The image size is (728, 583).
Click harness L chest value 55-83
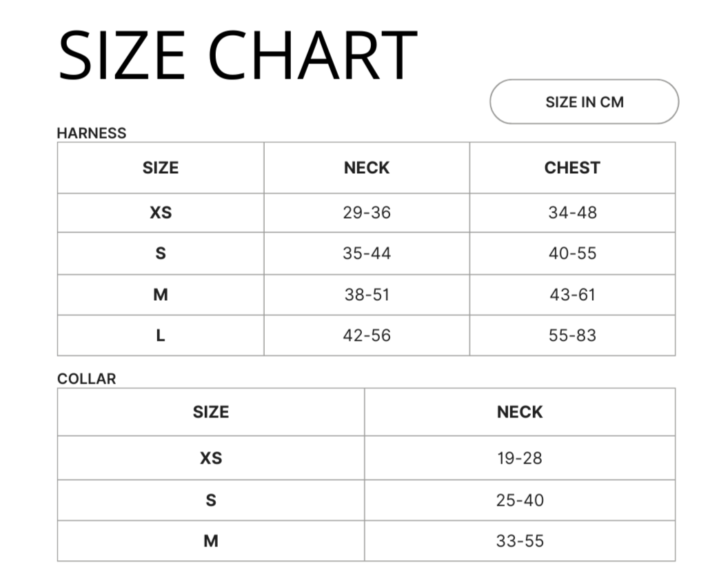click(x=572, y=335)
